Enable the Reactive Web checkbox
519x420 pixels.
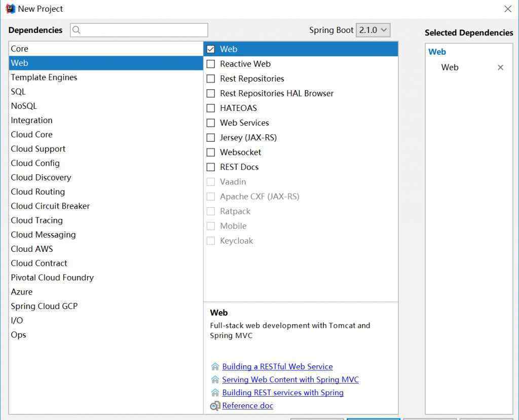click(x=210, y=64)
